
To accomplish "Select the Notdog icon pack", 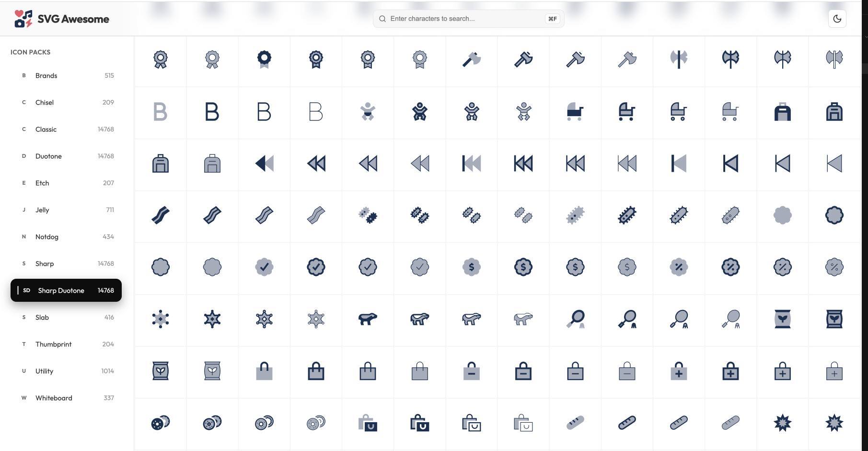I will (x=66, y=237).
